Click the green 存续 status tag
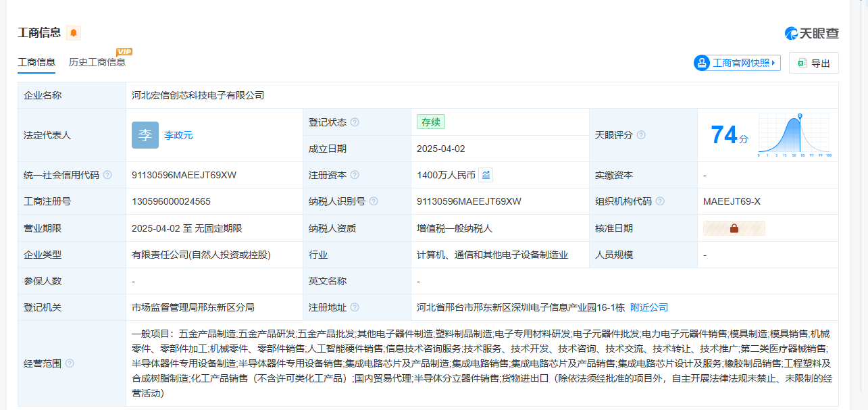This screenshot has height=410, width=868. tap(431, 122)
